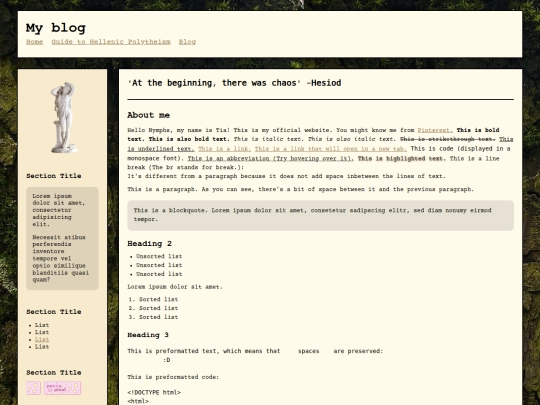Open the link that opens in new tab
Image resolution: width=540 pixels, height=405 pixels.
(331, 149)
